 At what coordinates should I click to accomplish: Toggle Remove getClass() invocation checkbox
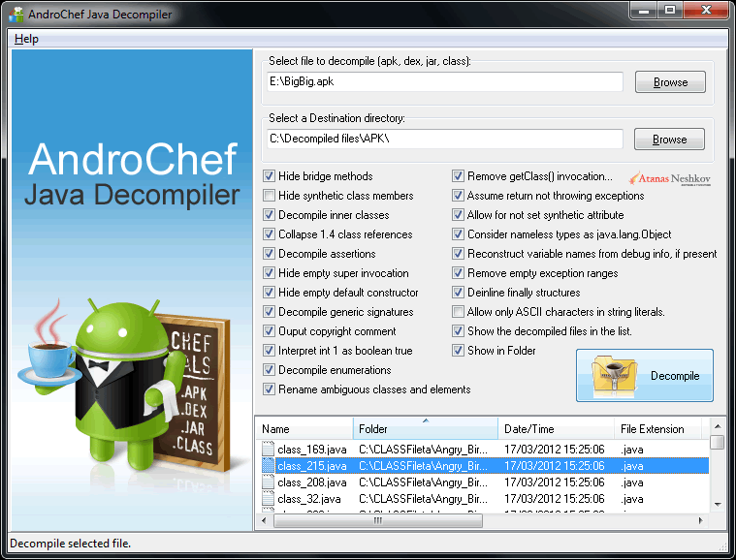[x=458, y=176]
